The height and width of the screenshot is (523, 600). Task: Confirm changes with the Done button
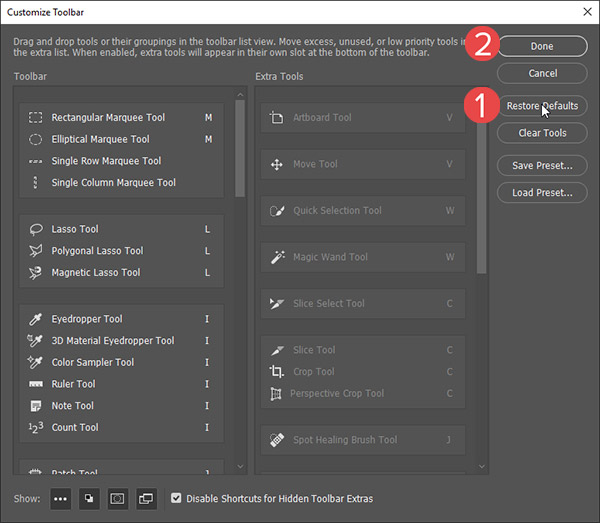click(542, 46)
